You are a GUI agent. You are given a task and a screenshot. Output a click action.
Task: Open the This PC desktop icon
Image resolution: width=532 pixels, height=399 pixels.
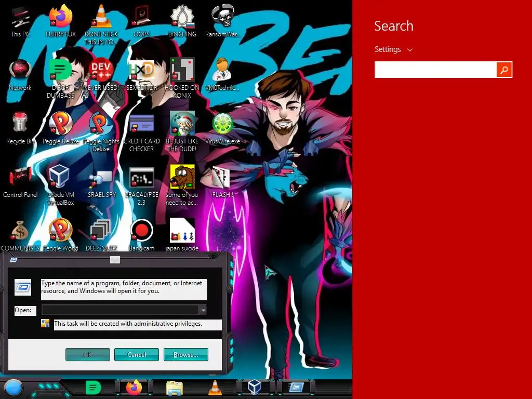[x=20, y=21]
